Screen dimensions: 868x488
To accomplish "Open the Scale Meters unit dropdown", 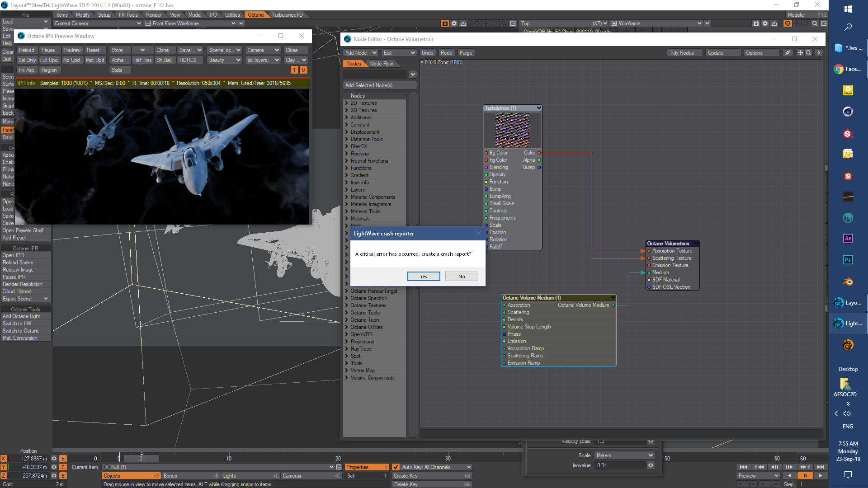I will point(624,455).
